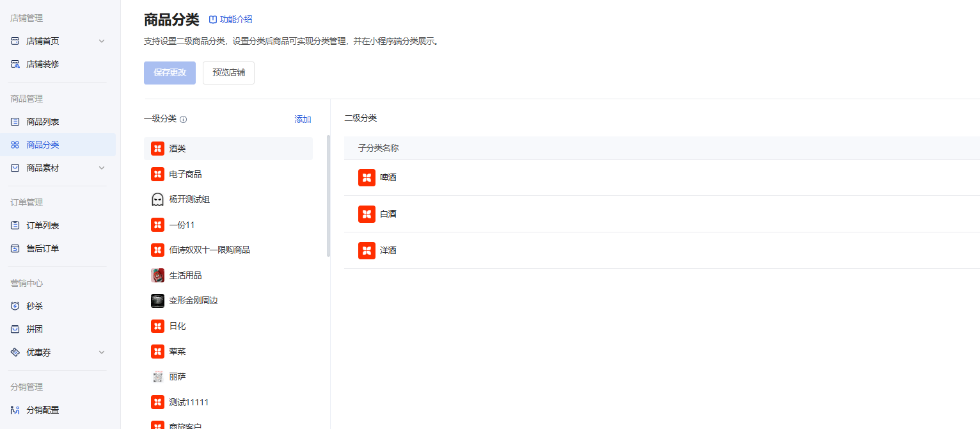
Task: Click the 丽萨 QR code thumbnail
Action: [x=157, y=376]
